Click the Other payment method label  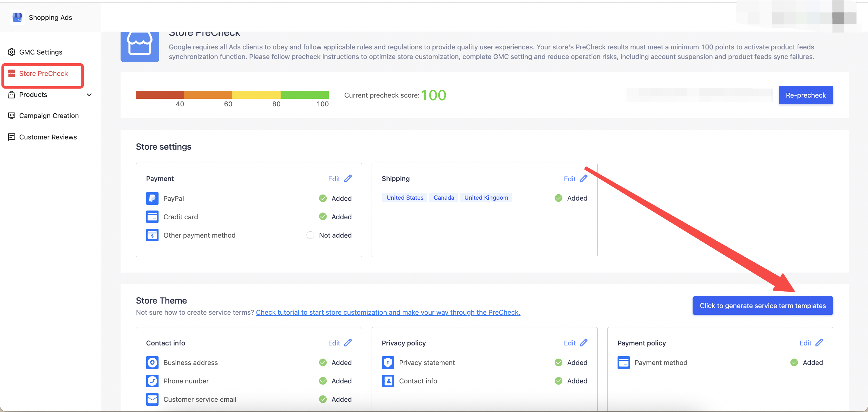[199, 235]
